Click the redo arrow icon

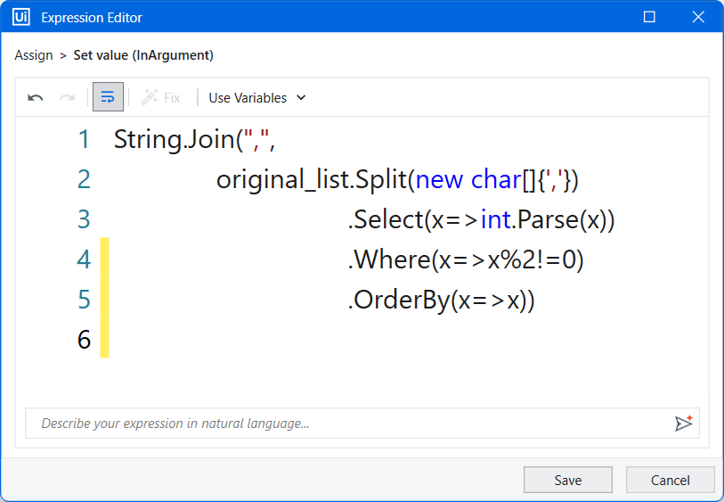pos(67,97)
